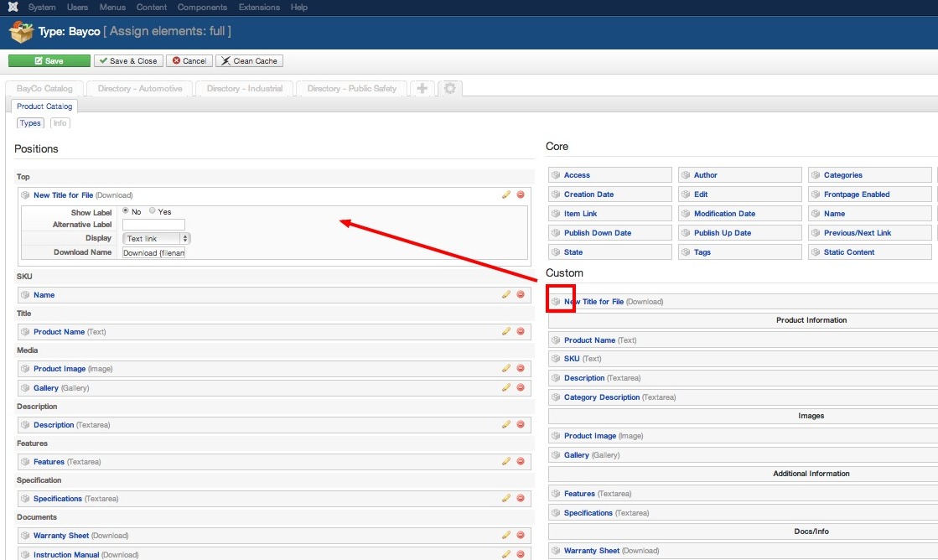Click the green Save button
The width and height of the screenshot is (938, 560).
49,61
